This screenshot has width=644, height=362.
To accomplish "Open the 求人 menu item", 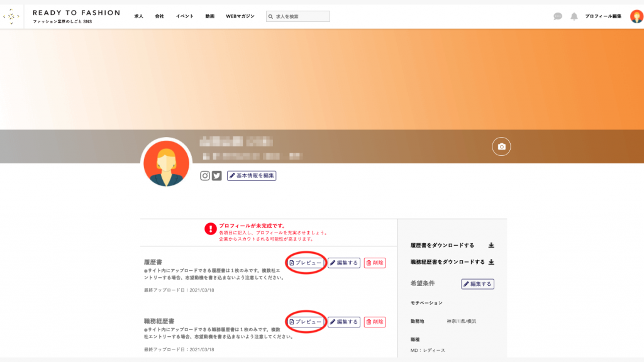I will [139, 16].
